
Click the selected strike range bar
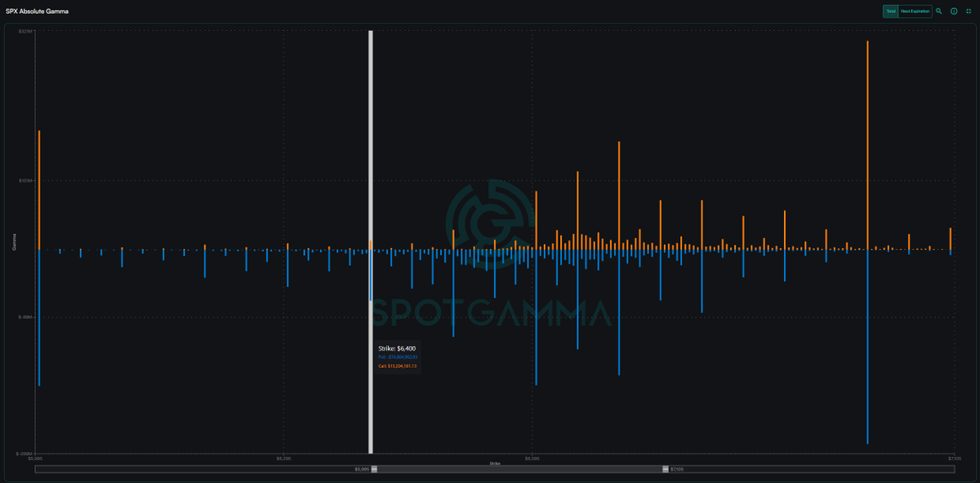pos(519,469)
